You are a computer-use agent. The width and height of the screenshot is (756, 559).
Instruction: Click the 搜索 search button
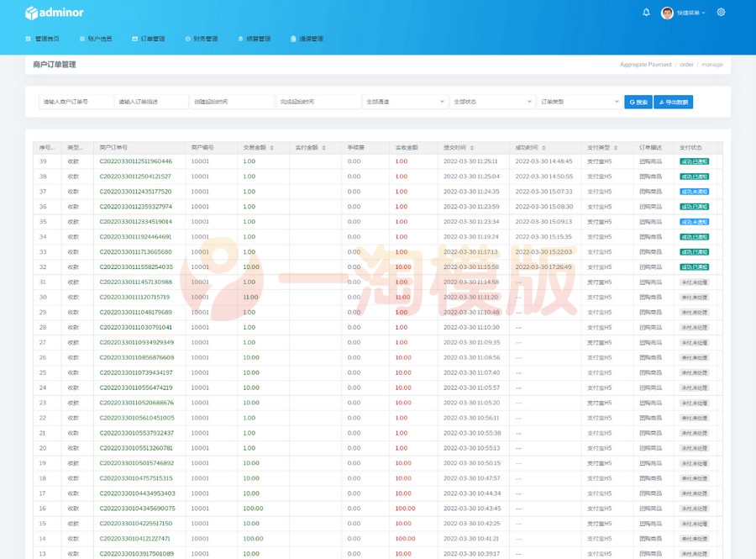[x=637, y=100]
